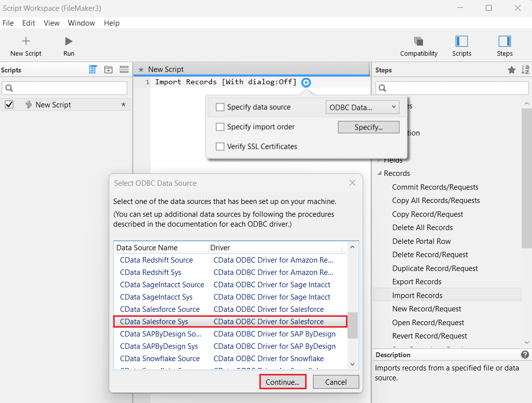Viewport: 532px width, 403px height.
Task: Select CData Snowflake Source data source
Action: [x=160, y=359]
